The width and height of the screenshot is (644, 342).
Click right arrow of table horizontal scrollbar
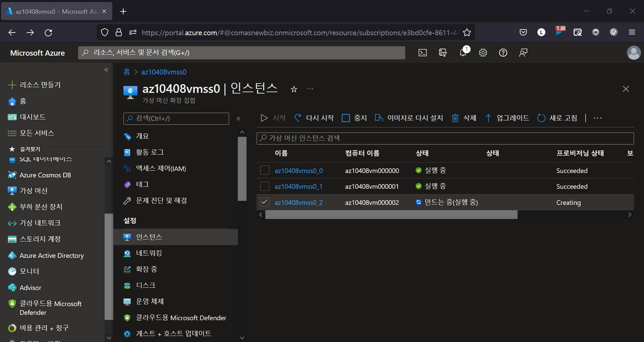630,215
